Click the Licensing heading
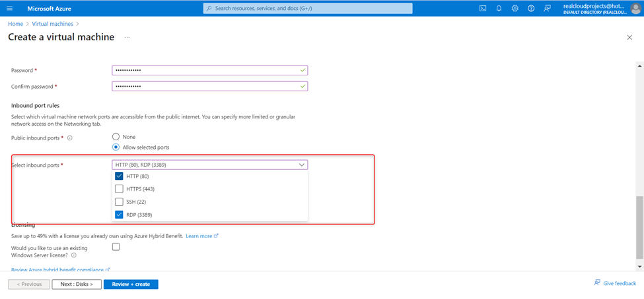The width and height of the screenshot is (644, 299). (x=23, y=225)
